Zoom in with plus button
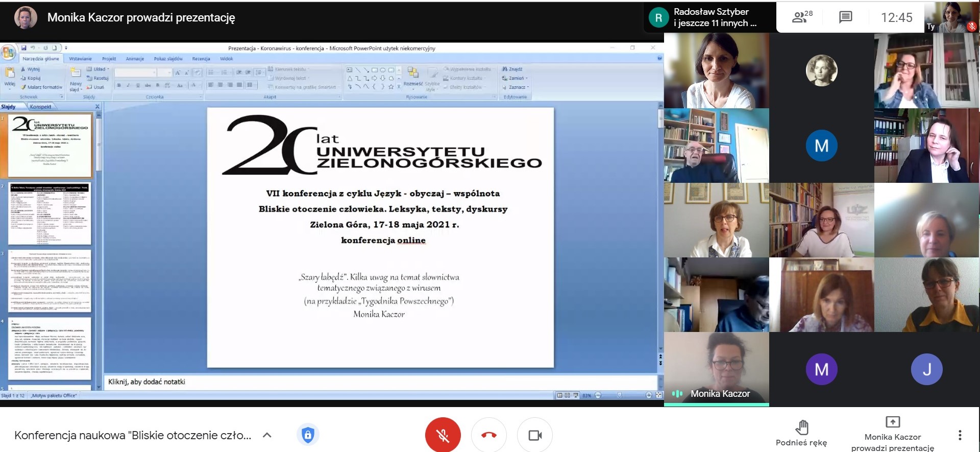Viewport: 980px width, 452px height. coord(649,395)
